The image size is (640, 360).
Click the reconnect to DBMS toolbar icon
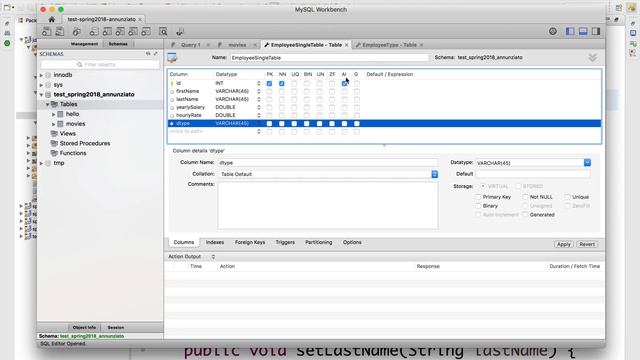click(180, 31)
